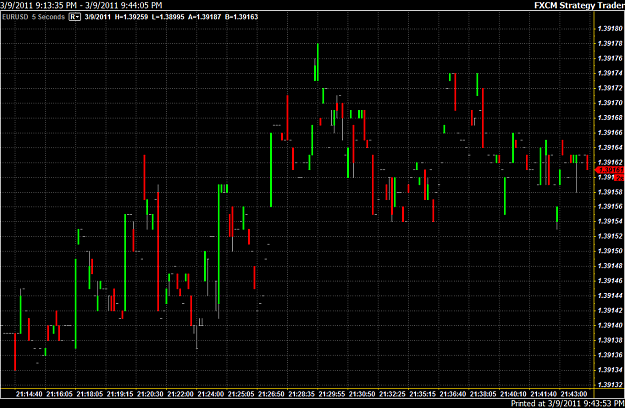Click the 21:24:00 time axis label

[x=211, y=394]
